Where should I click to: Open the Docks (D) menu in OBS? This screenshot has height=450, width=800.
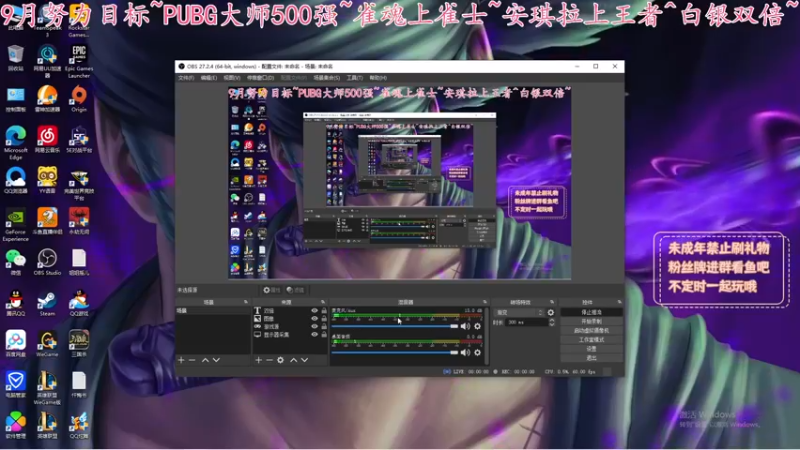(x=261, y=78)
